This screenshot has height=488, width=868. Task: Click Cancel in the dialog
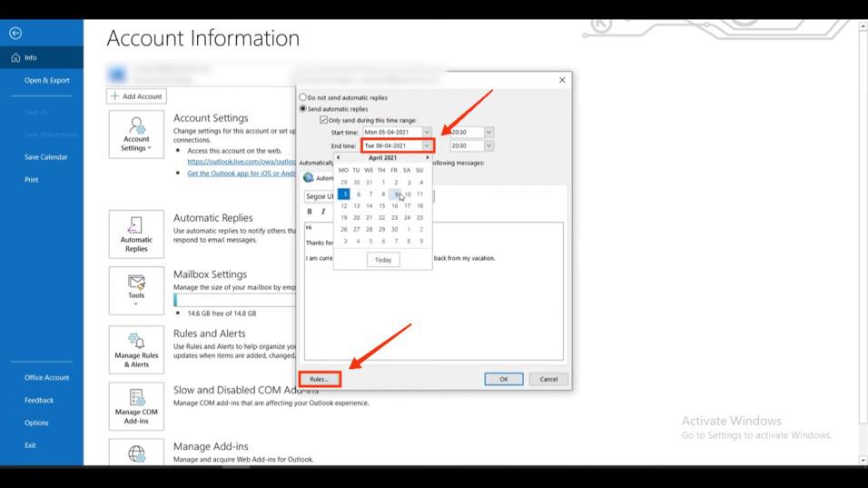[548, 380]
